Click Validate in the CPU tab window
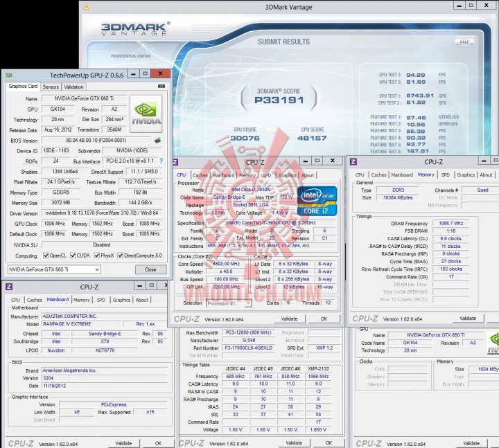The image size is (499, 448). click(x=289, y=319)
